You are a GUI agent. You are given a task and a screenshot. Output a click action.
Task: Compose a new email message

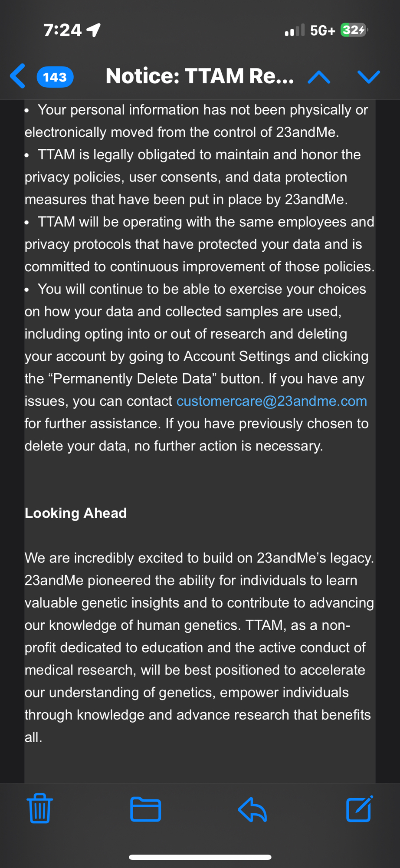[x=359, y=809]
